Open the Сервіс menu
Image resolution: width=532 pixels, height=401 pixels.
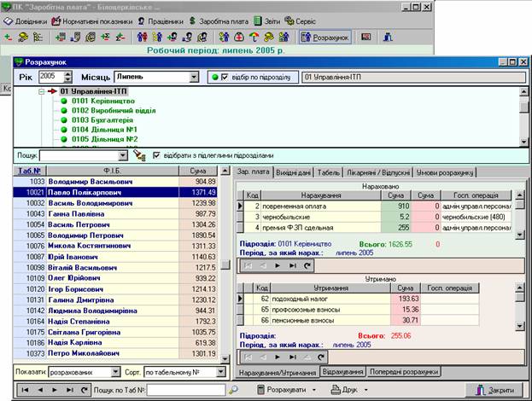(301, 21)
